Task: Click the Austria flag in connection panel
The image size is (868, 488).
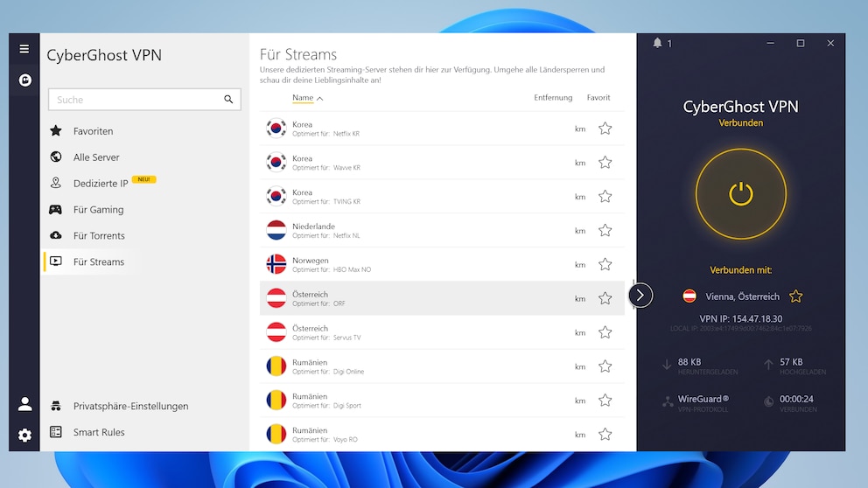Action: pyautogui.click(x=689, y=296)
